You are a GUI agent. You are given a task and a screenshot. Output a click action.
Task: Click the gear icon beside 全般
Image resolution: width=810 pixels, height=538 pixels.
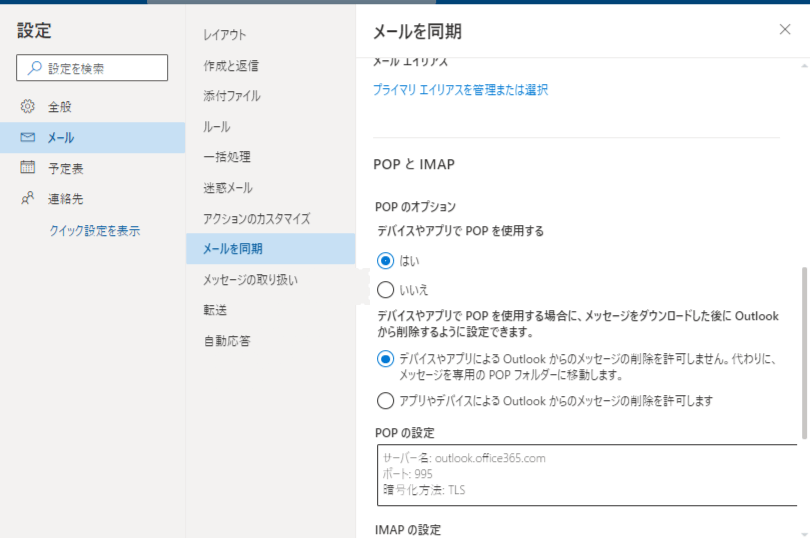pos(28,107)
